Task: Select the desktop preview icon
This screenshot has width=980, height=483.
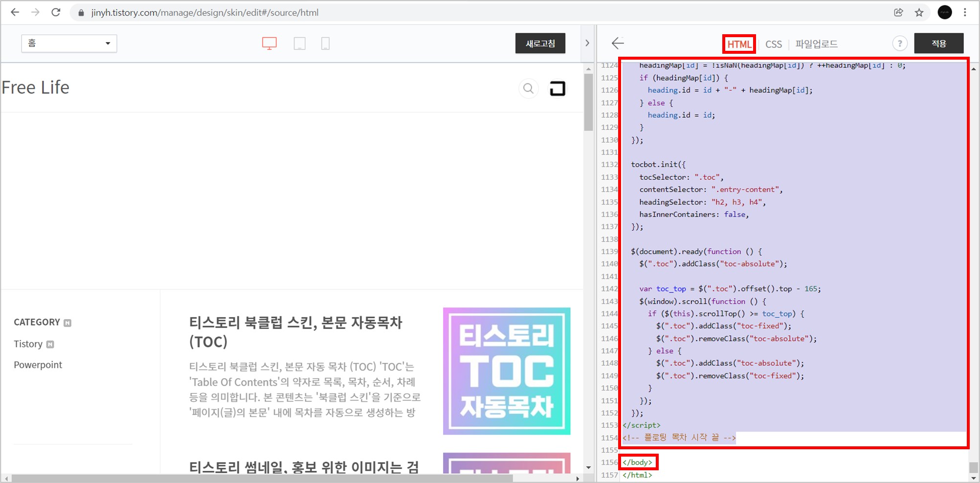Action: 269,43
